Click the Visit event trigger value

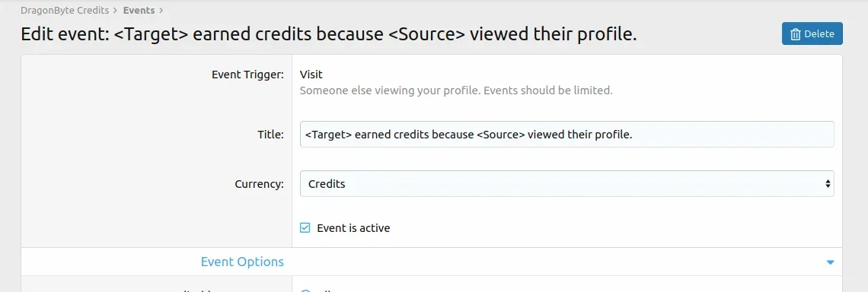coord(311,74)
